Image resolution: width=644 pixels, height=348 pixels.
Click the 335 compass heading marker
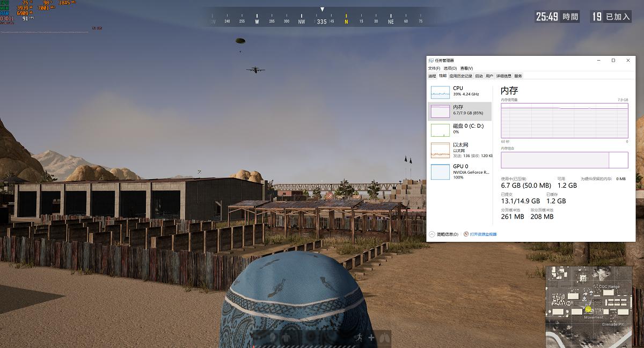click(322, 22)
